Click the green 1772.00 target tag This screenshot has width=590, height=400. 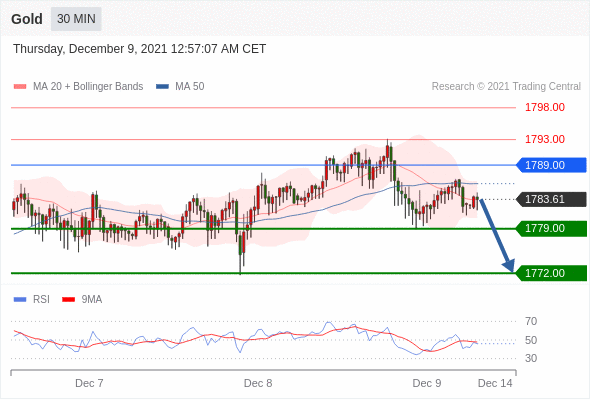(x=551, y=273)
